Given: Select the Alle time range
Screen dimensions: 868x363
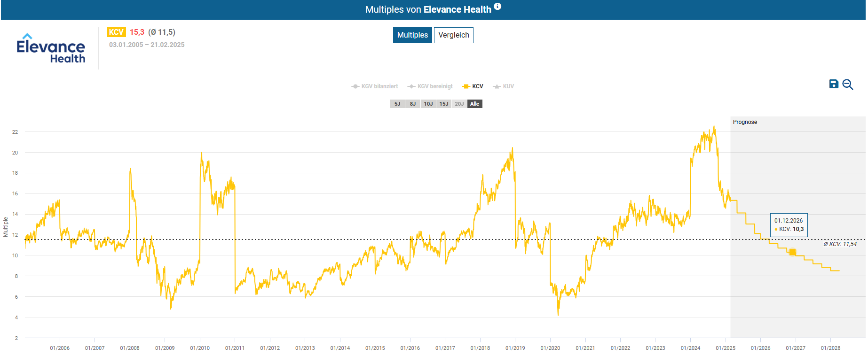Looking at the screenshot, I should coord(475,104).
